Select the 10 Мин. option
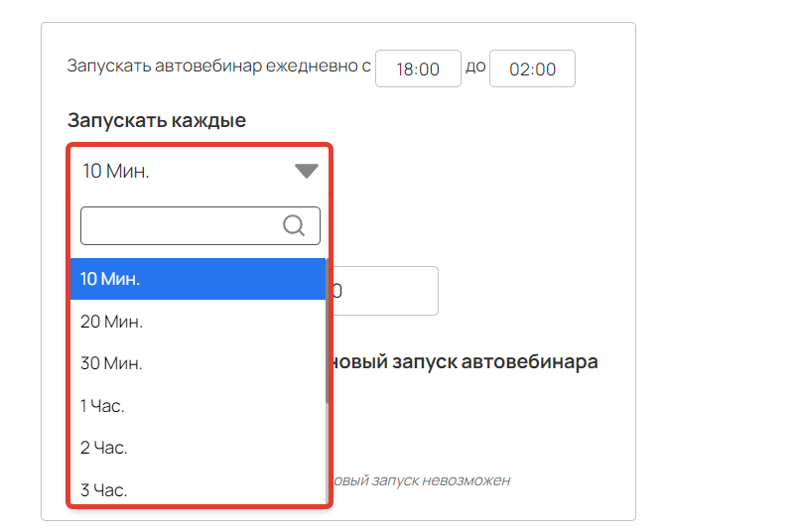This screenshot has height=532, width=797. click(198, 279)
